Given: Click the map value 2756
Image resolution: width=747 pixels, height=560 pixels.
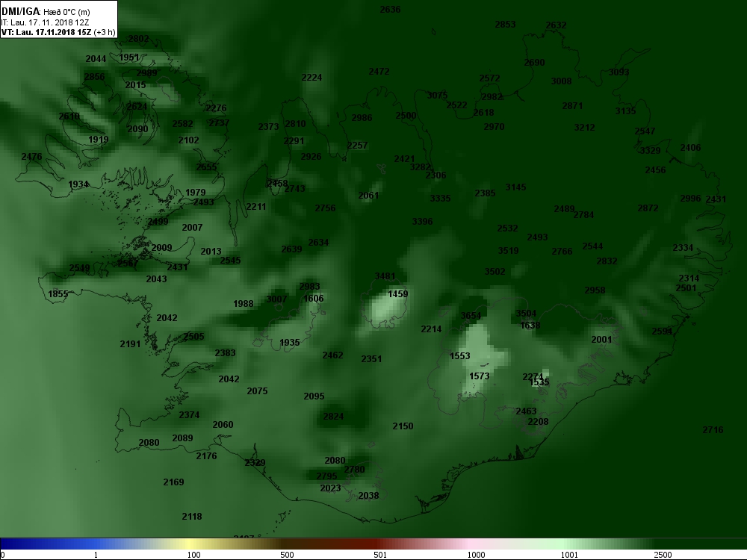Looking at the screenshot, I should [325, 208].
